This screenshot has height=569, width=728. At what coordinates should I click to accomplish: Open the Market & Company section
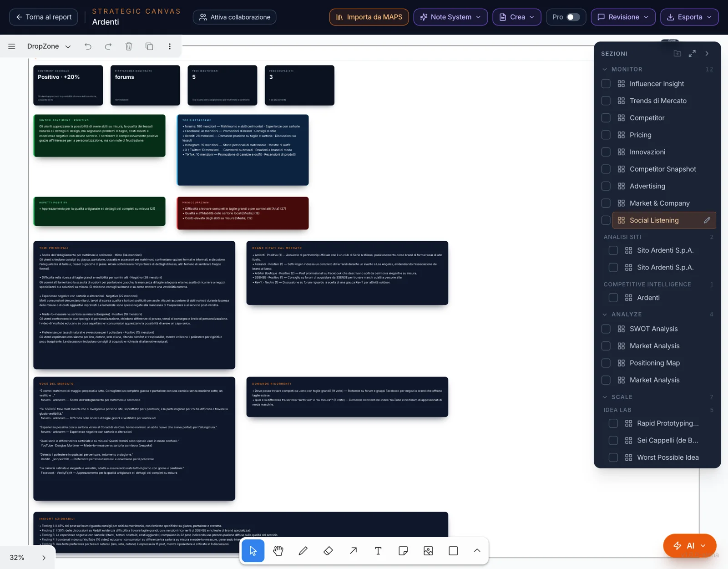[660, 203]
